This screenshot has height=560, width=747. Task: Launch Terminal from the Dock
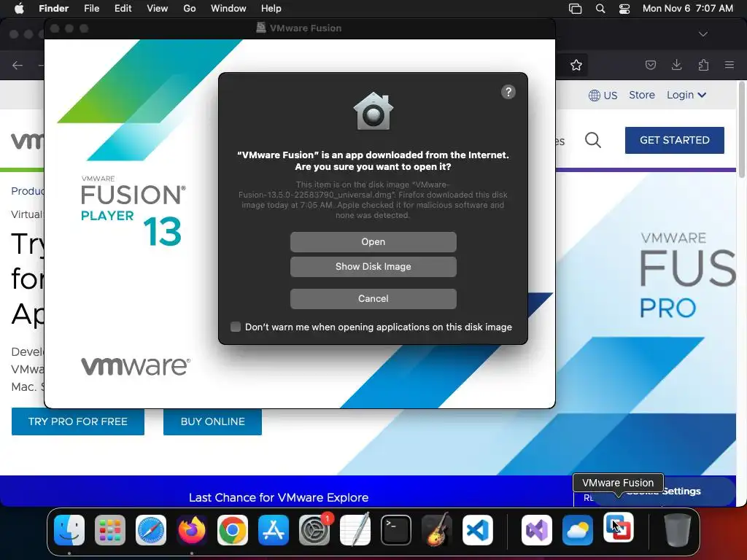pyautogui.click(x=396, y=530)
